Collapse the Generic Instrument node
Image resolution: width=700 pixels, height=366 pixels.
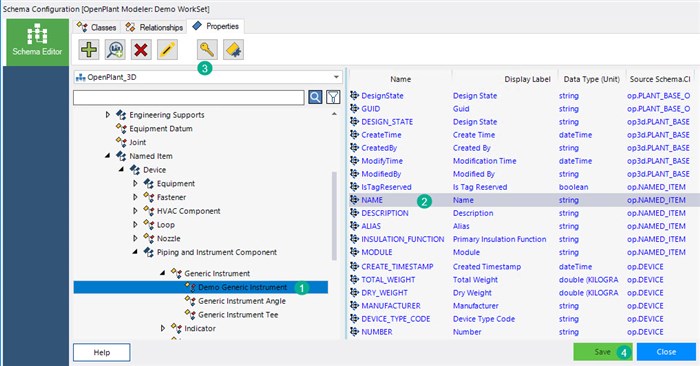tap(162, 273)
